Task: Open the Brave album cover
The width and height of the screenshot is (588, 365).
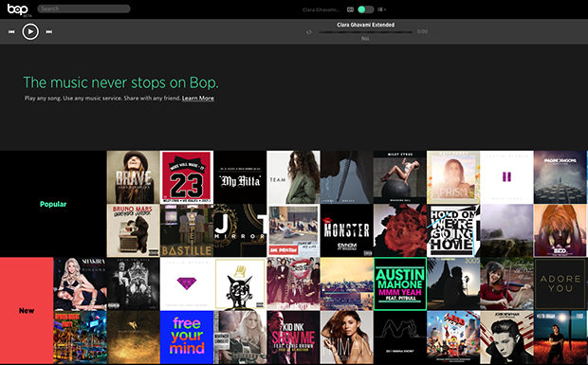Action: click(x=133, y=177)
